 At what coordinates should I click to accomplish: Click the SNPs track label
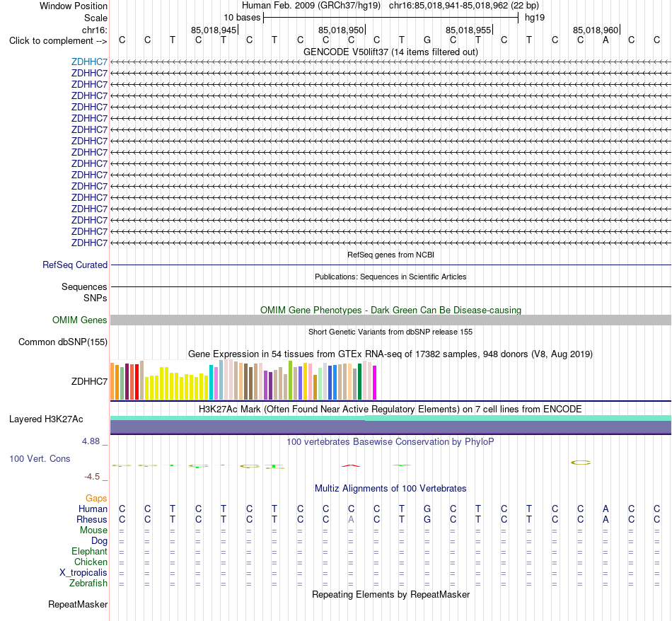[95, 298]
